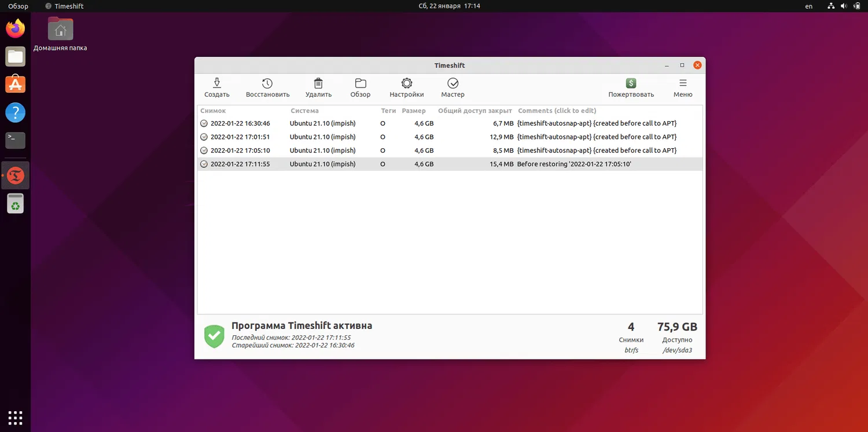Screen dimensions: 868x432
Task: Click the btrfs filesystem label
Action: tap(631, 350)
